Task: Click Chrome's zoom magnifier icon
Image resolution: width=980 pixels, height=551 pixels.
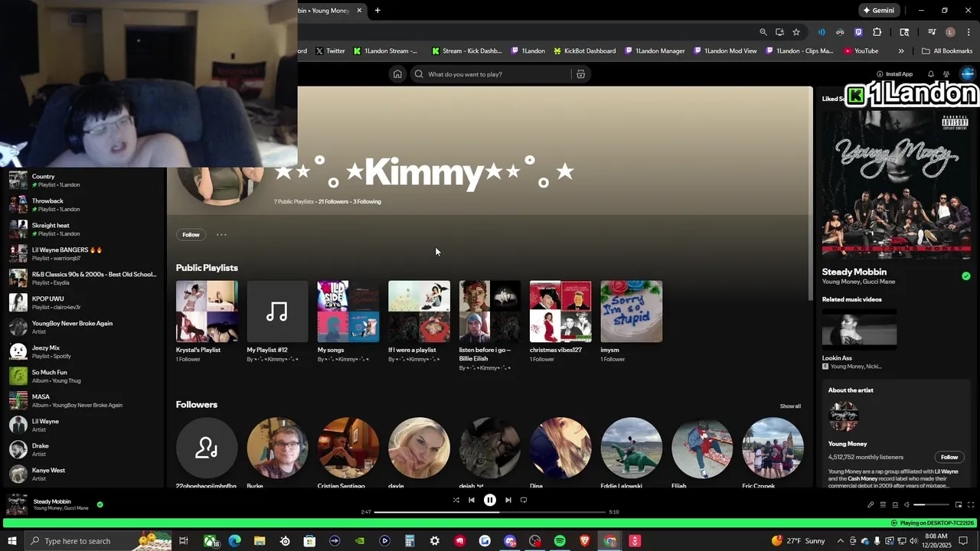Action: (x=763, y=32)
